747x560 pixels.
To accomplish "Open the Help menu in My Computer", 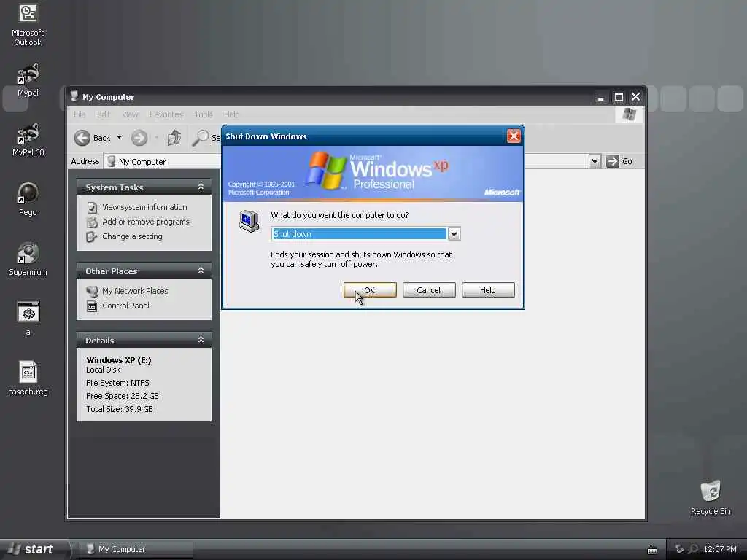I will click(x=231, y=114).
